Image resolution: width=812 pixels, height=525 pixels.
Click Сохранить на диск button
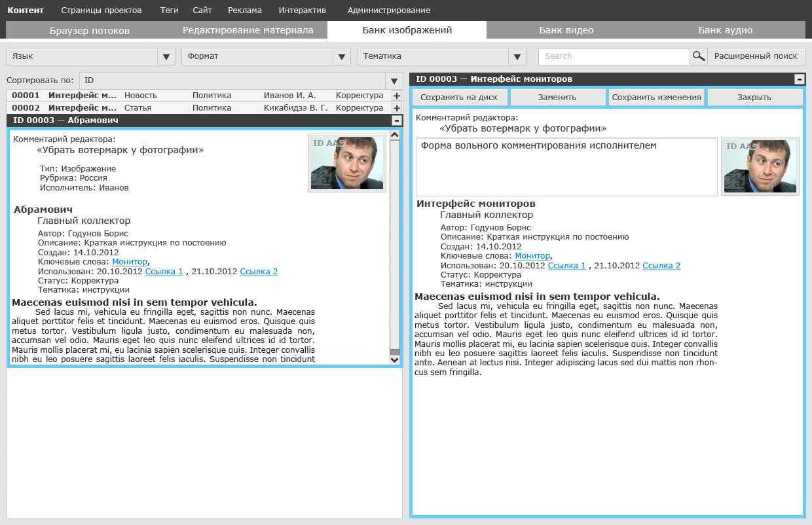point(459,98)
